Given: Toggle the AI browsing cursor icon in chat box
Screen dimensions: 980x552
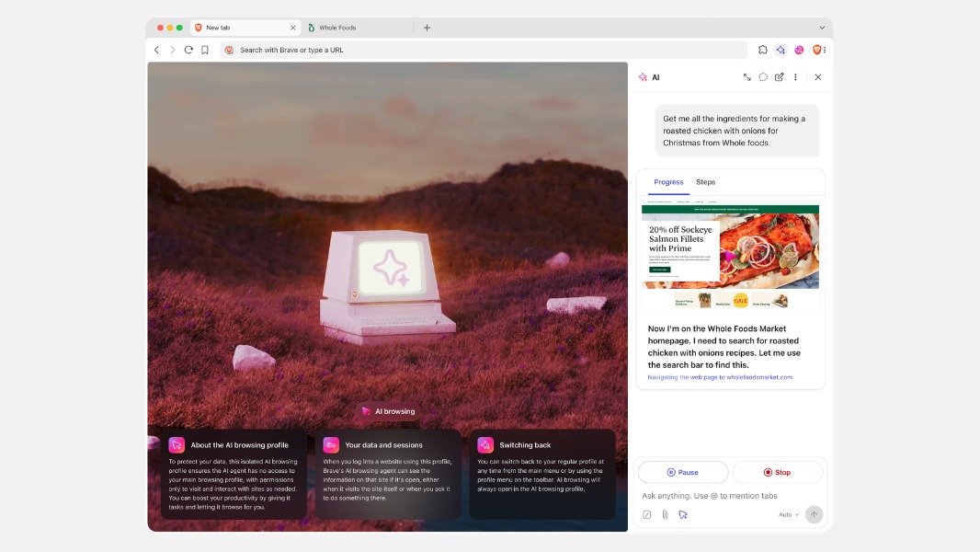Looking at the screenshot, I should click(683, 514).
